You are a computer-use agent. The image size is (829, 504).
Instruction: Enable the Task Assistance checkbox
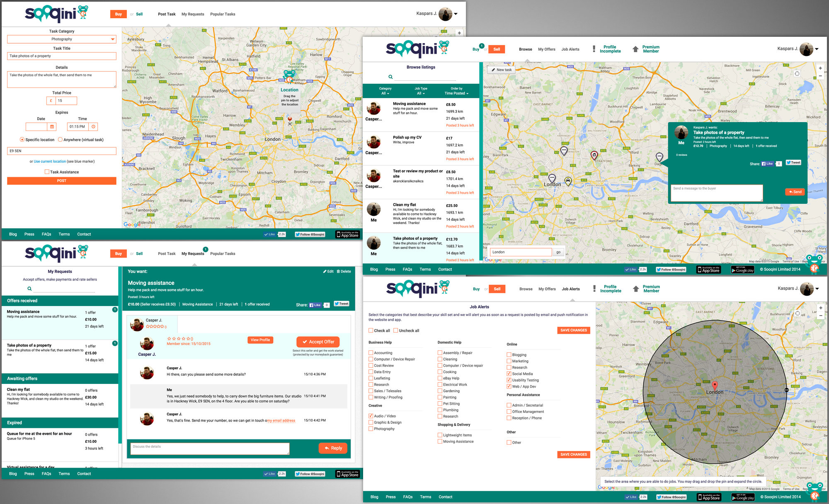[x=47, y=172]
